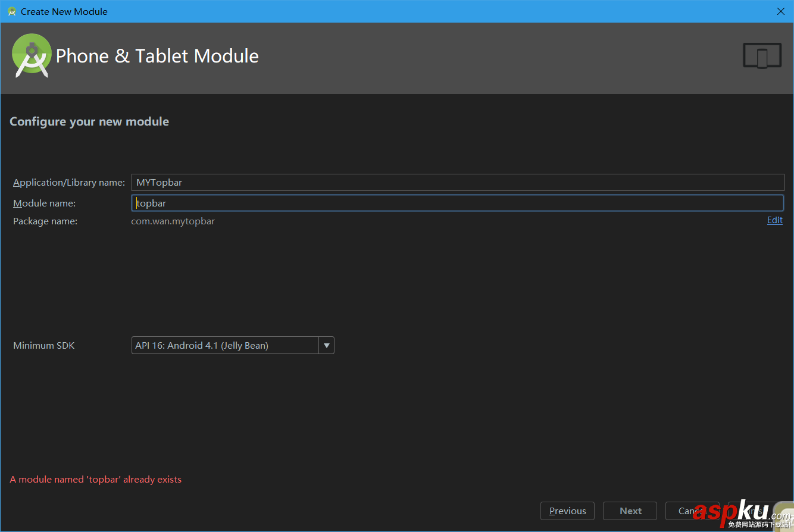Click the large Android Studio logo in header
This screenshot has width=794, height=532.
[32, 55]
